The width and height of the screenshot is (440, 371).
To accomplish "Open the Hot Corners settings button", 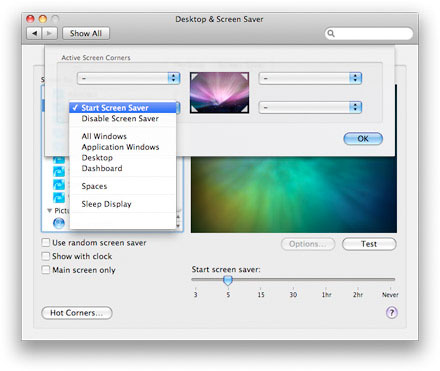I will pyautogui.click(x=77, y=313).
